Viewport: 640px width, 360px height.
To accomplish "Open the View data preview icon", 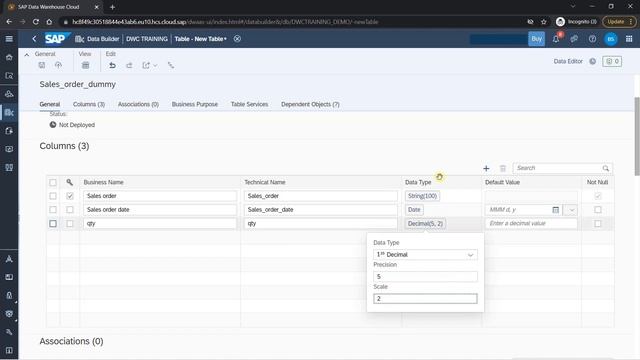I will tap(85, 65).
